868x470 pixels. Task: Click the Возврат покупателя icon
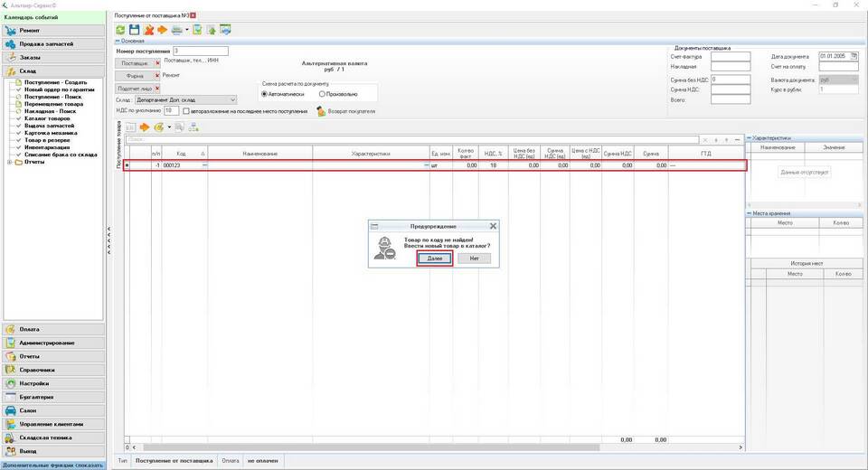pyautogui.click(x=321, y=111)
